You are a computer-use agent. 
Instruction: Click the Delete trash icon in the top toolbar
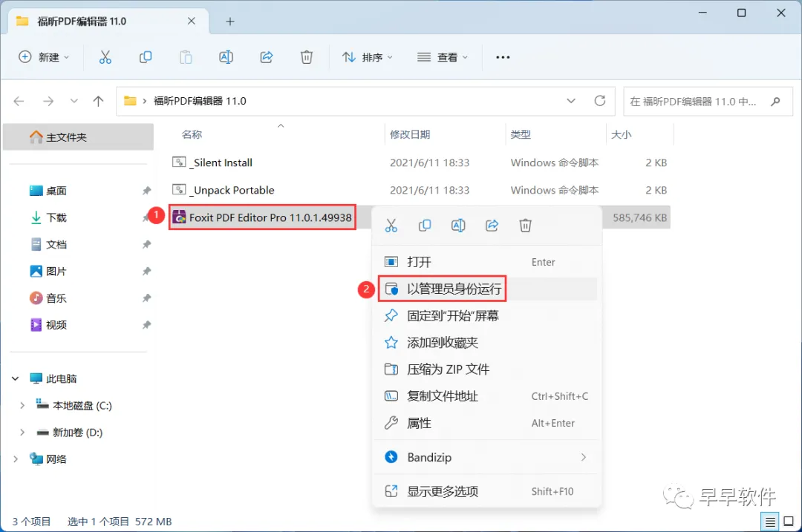click(307, 57)
